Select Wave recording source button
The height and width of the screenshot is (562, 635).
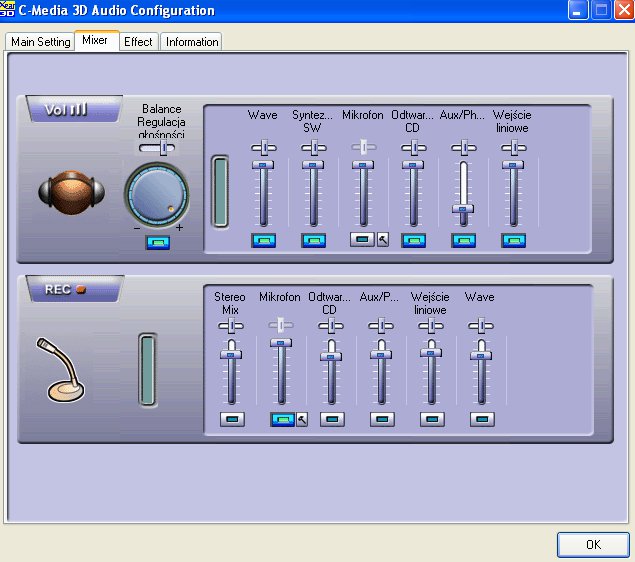click(482, 419)
